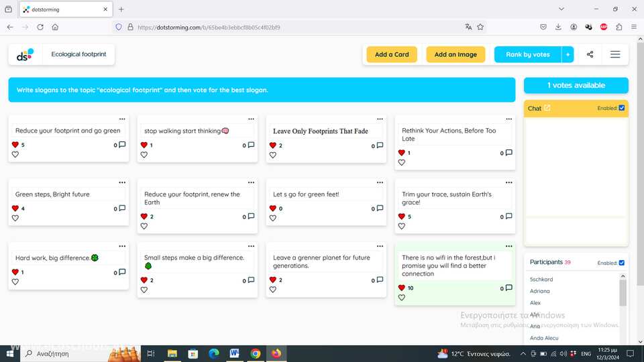Open comments on 'Reduce your footprint, renew the Earth'
Screen dimensions: 644x362
click(x=251, y=217)
